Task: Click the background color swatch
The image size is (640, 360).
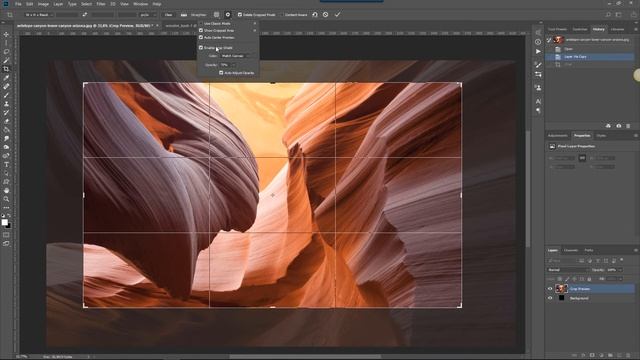Action: (x=9, y=225)
